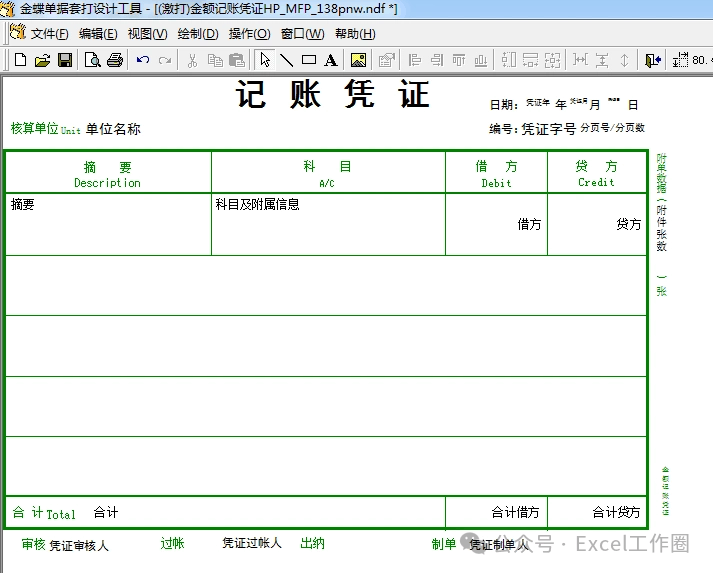Insert a picture using the image tool
713x573 pixels.
(358, 60)
